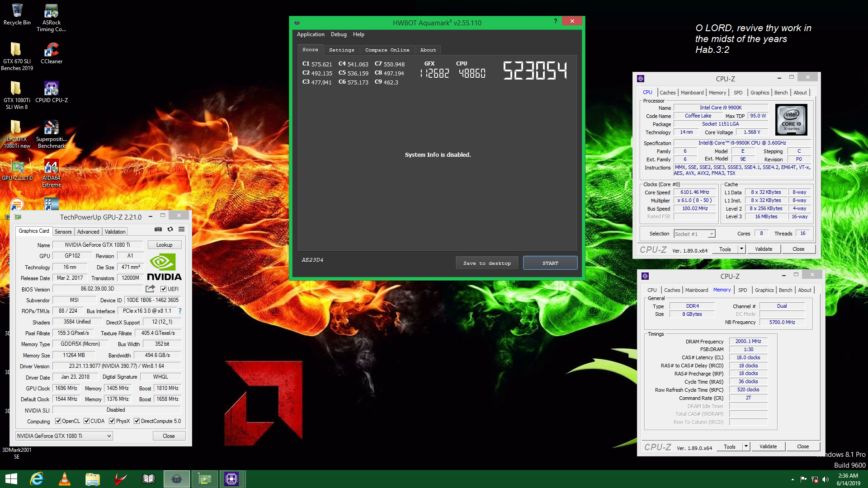Switch to the GPU-Z taskbar button
Image resolution: width=868 pixels, height=488 pixels.
click(x=205, y=479)
